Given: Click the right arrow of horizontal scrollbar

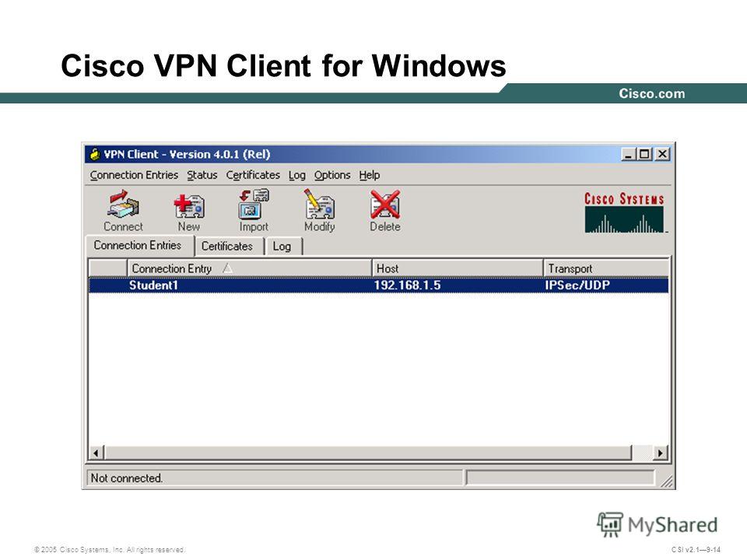Looking at the screenshot, I should click(661, 453).
